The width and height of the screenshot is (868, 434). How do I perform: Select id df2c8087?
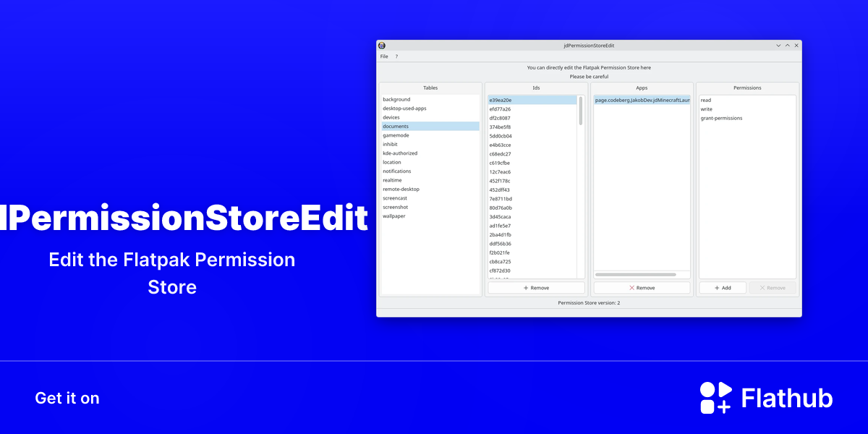(532, 118)
